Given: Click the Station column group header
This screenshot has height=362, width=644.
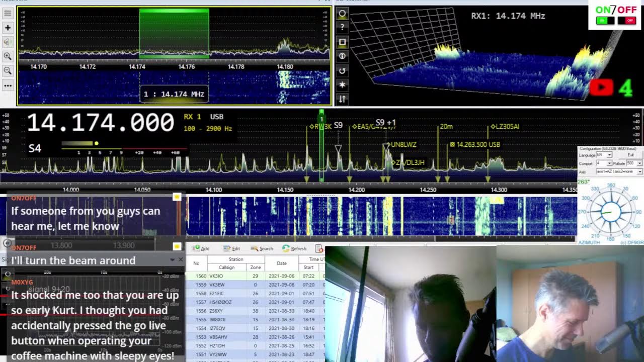Looking at the screenshot, I should [x=236, y=259].
